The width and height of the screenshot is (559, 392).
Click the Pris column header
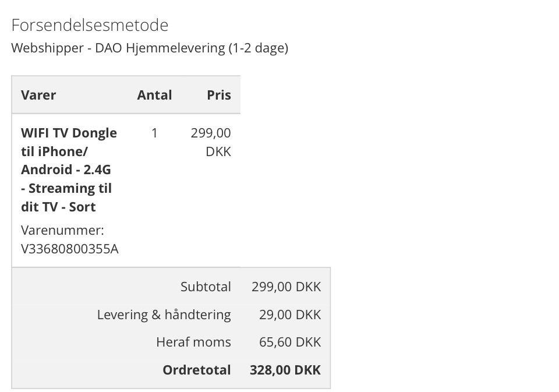[x=219, y=95]
